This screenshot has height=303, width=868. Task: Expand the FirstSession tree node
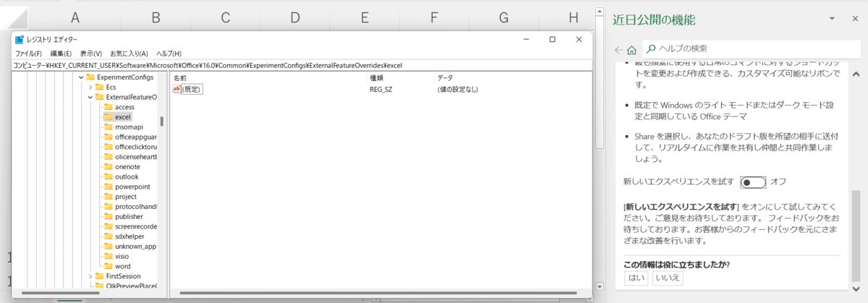coord(90,276)
